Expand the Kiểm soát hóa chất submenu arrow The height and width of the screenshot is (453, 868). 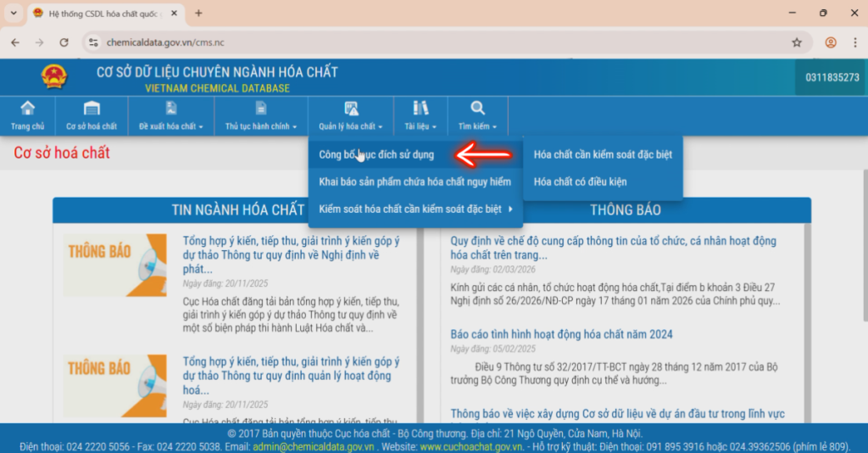click(510, 210)
